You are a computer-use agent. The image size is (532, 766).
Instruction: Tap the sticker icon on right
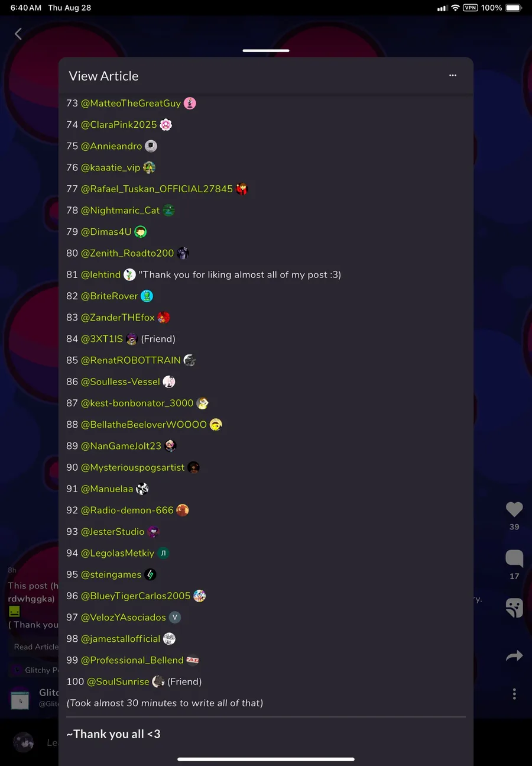pos(514,607)
